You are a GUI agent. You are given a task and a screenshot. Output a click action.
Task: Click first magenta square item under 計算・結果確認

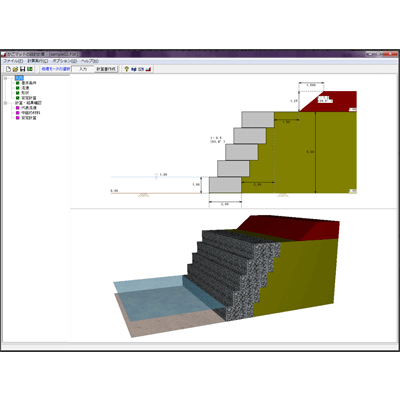pos(26,108)
